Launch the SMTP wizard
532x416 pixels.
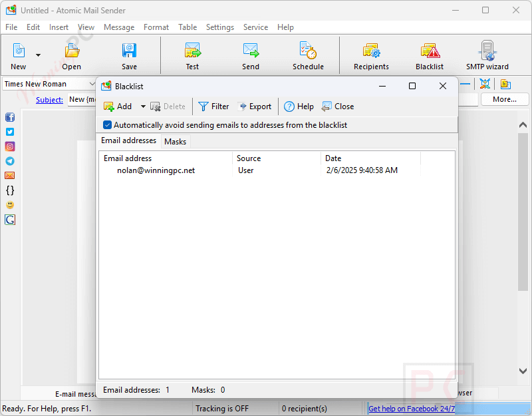point(487,56)
